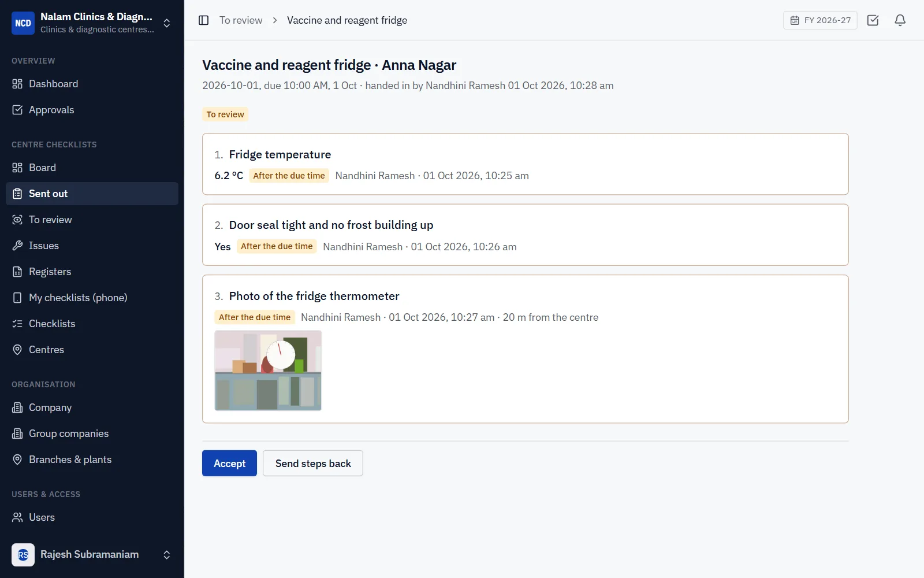Click the To review breadcrumb link

(241, 20)
